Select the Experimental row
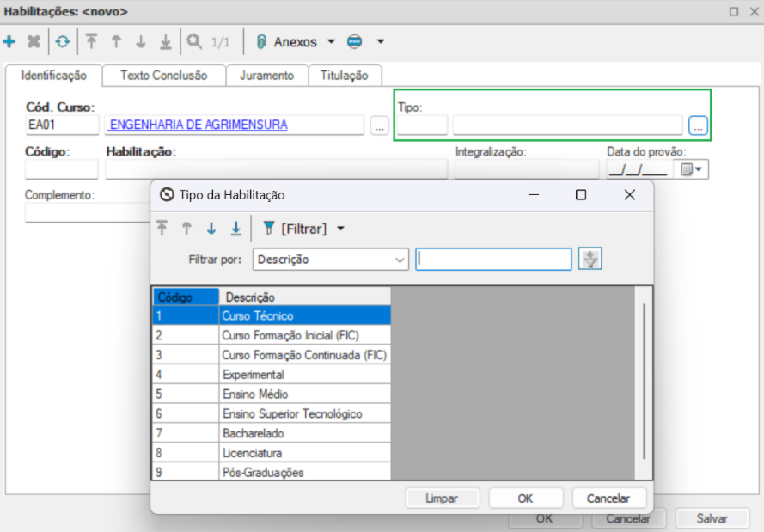Screen dimensions: 764x532 coord(272,374)
